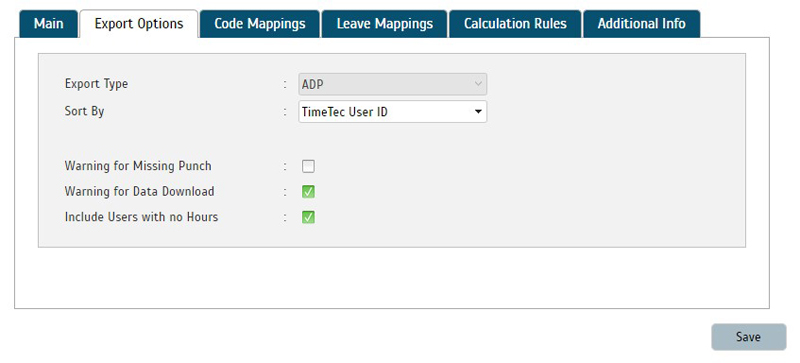The width and height of the screenshot is (800, 363).
Task: Click the Warning for Data Download label
Action: click(139, 191)
